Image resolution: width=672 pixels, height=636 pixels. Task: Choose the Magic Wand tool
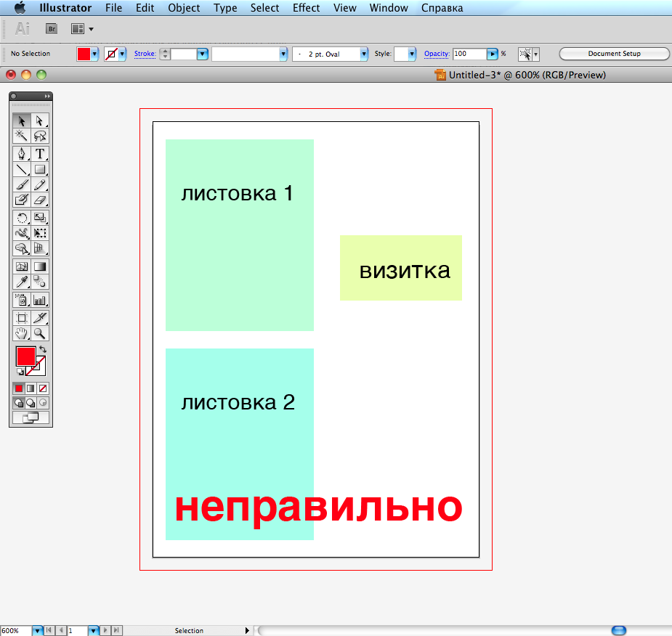(21, 136)
